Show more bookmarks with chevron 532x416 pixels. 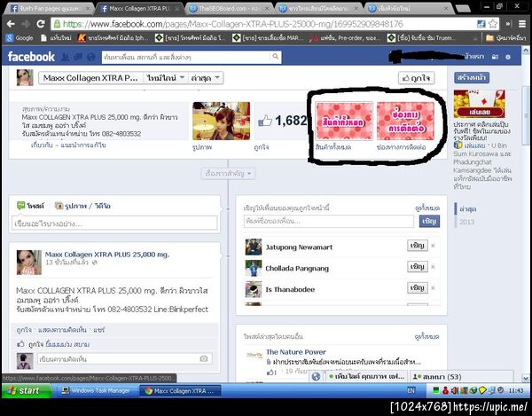pos(508,24)
